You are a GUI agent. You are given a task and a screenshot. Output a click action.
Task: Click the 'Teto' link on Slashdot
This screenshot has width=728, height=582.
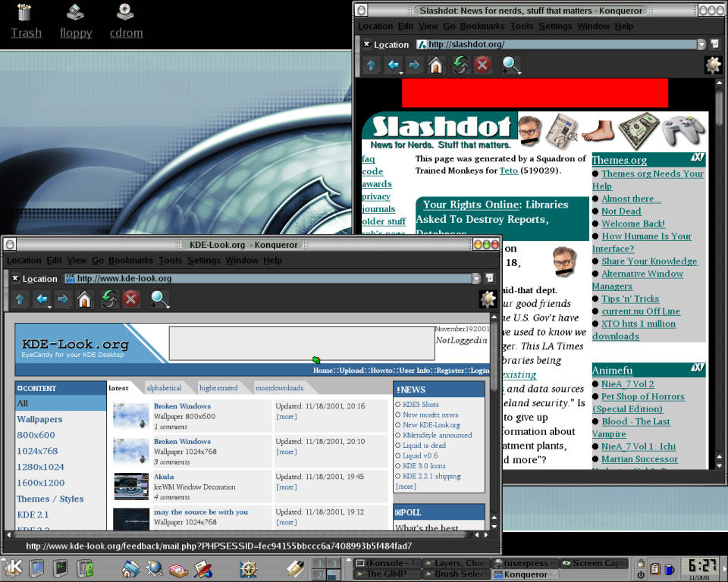[x=508, y=171]
